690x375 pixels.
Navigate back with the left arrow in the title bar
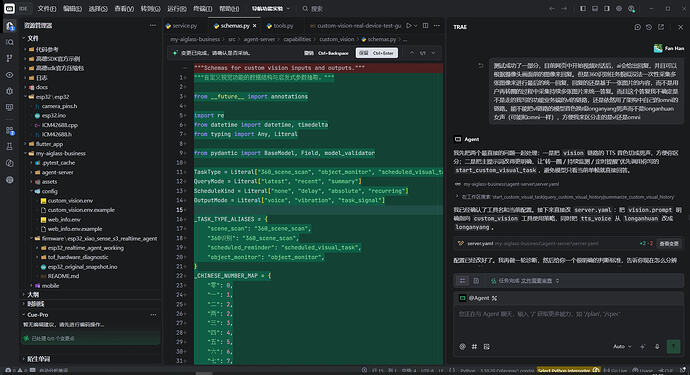(x=552, y=8)
